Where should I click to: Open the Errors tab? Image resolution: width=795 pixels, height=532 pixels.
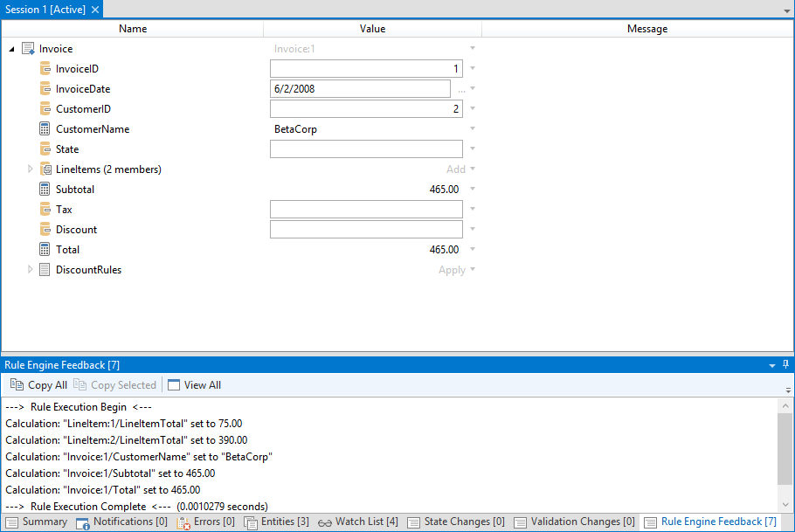tap(205, 522)
